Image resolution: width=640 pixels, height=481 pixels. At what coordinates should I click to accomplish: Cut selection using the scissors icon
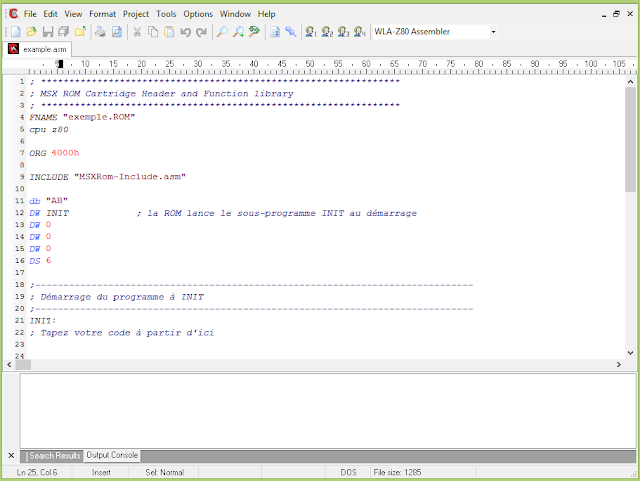pos(137,32)
